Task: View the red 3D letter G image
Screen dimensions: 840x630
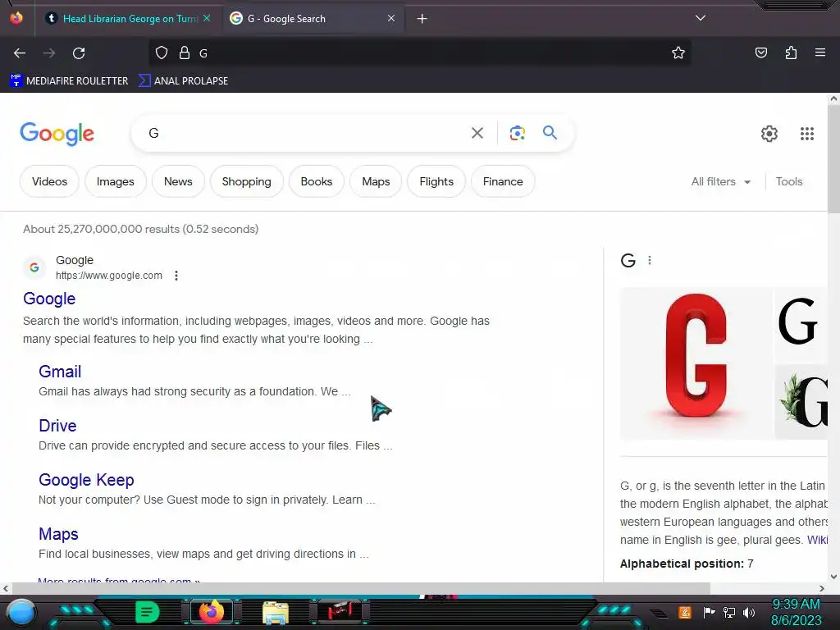Action: [696, 363]
